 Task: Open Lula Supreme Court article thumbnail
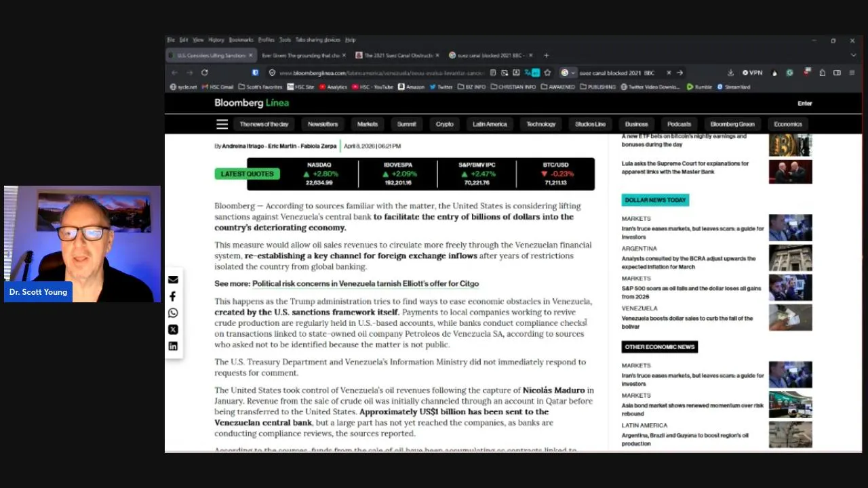pyautogui.click(x=790, y=171)
